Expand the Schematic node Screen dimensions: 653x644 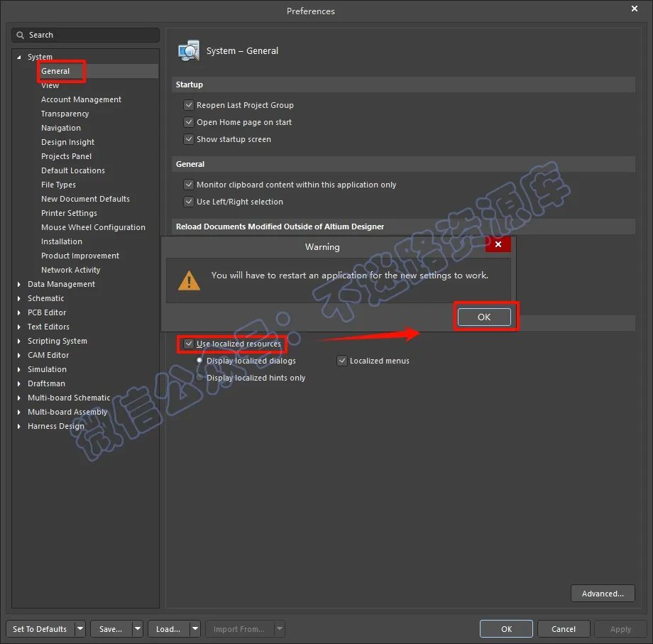point(18,299)
